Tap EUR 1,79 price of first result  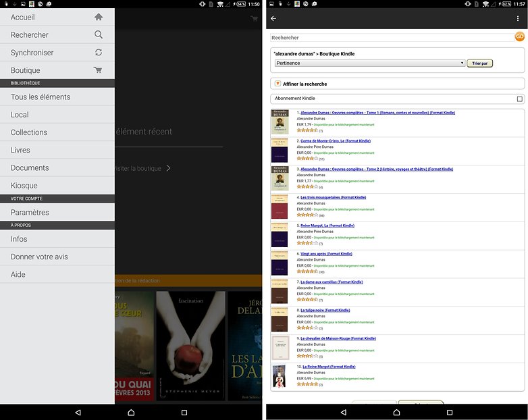click(304, 125)
